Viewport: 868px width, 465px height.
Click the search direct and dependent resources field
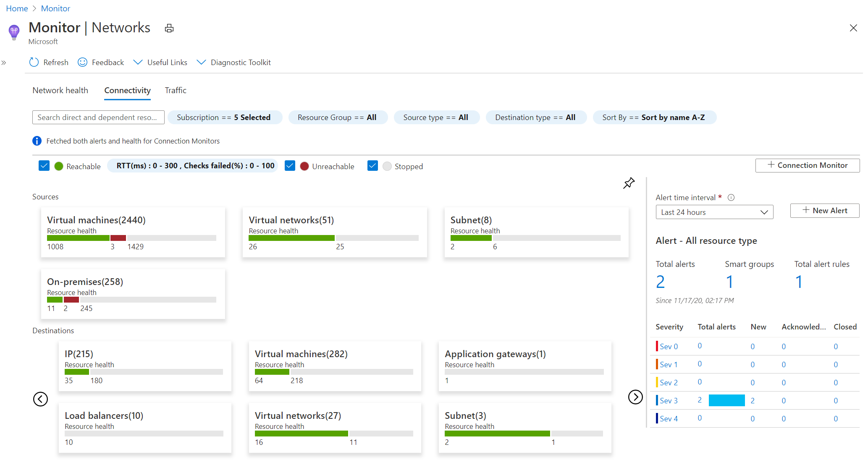98,117
